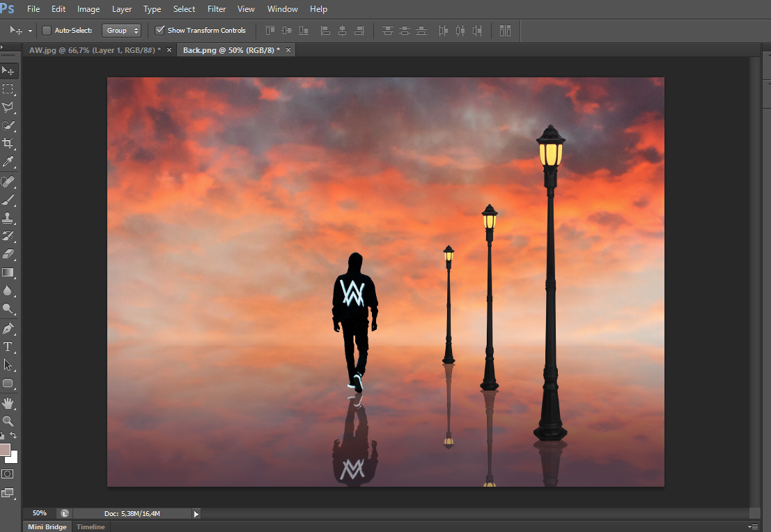Align horizontal centers of layers

coord(342,31)
